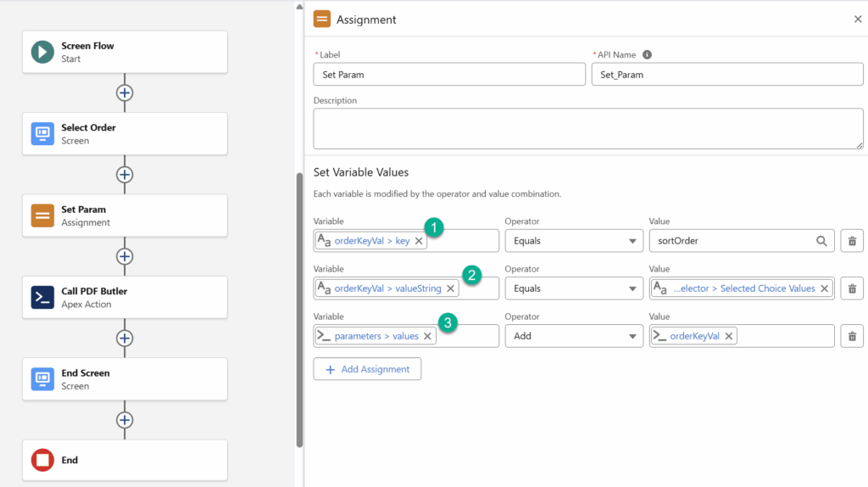Click the Description text area
868x487 pixels.
click(x=588, y=128)
